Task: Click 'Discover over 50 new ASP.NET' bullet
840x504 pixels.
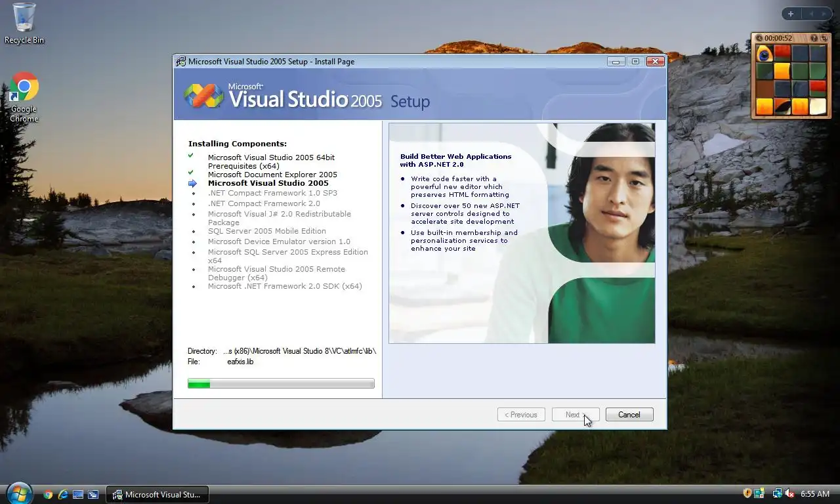Action: click(x=465, y=213)
